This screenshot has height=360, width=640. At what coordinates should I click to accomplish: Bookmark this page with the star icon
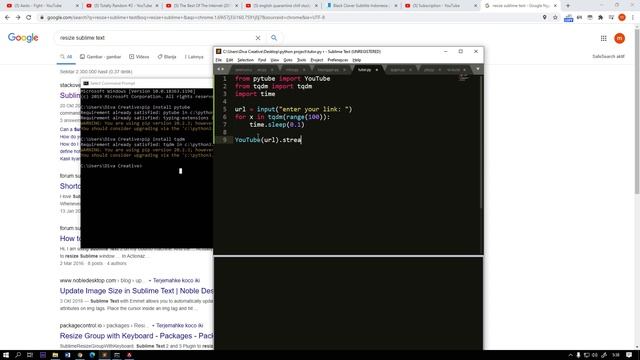pos(556,18)
